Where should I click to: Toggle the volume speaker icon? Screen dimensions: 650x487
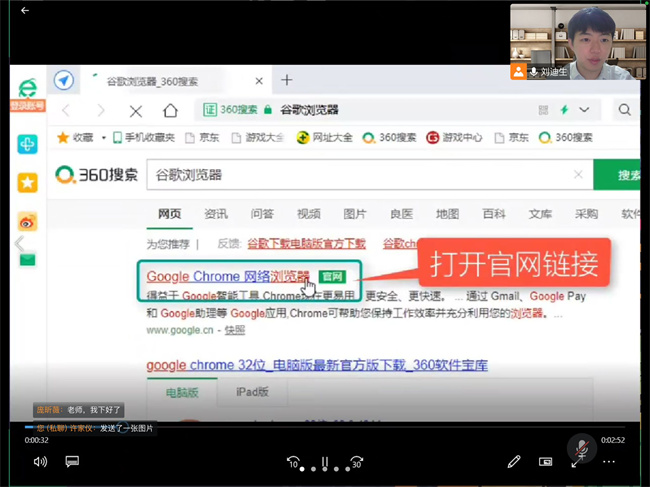(40, 461)
